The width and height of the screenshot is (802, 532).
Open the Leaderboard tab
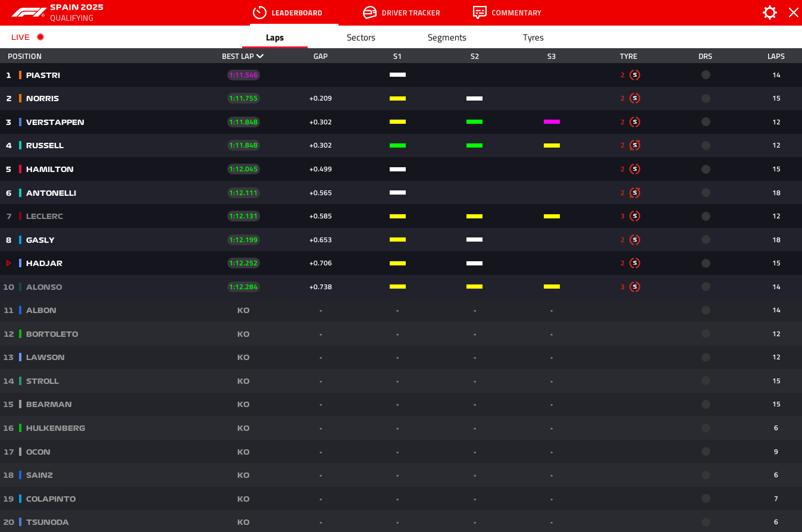[294, 12]
